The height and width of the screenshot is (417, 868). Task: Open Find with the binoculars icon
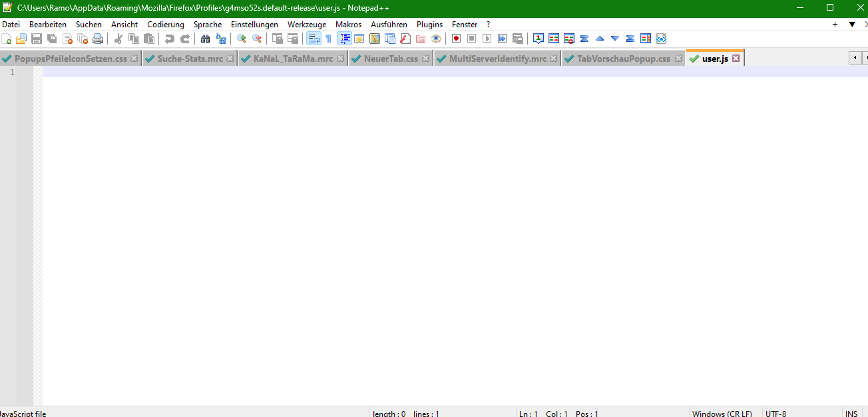205,39
